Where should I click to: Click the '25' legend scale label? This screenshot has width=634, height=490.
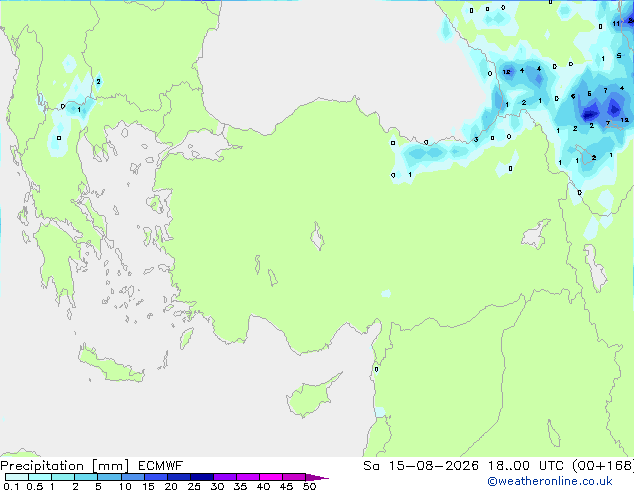[194, 486]
